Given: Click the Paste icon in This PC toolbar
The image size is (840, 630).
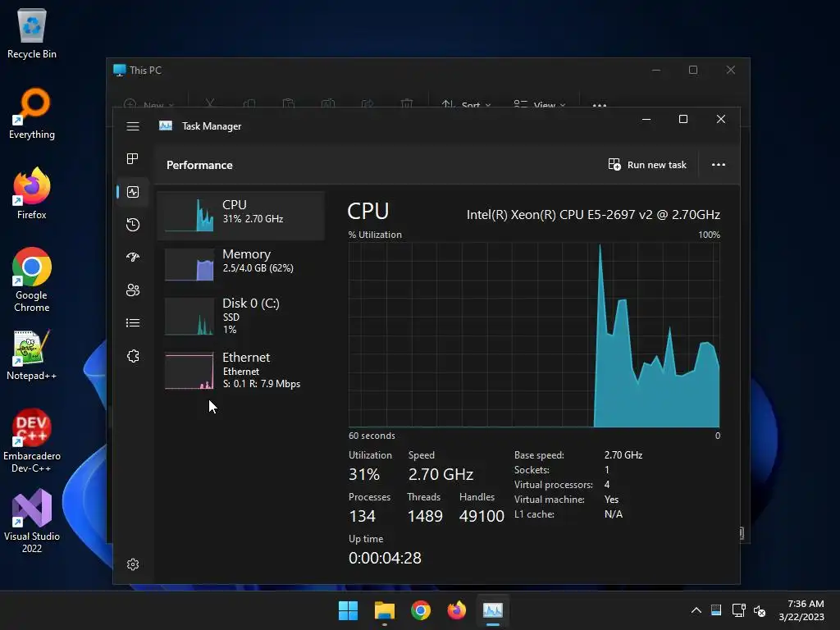Looking at the screenshot, I should pos(289,104).
